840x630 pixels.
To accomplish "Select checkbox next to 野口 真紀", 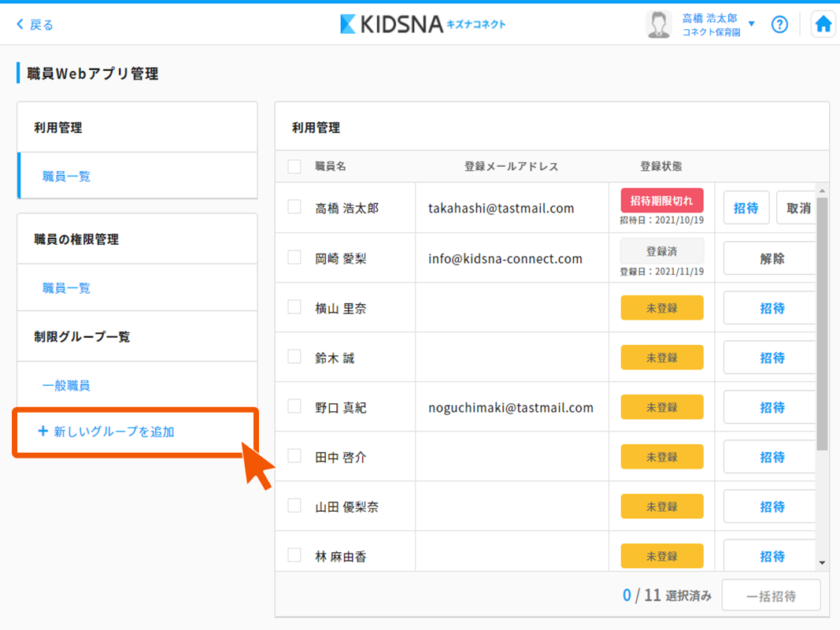I will click(294, 406).
